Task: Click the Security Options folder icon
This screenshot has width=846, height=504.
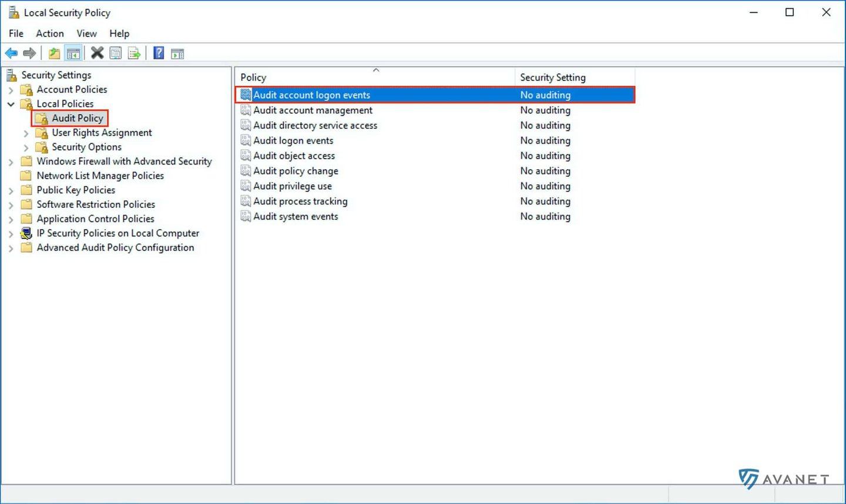Action: (42, 147)
